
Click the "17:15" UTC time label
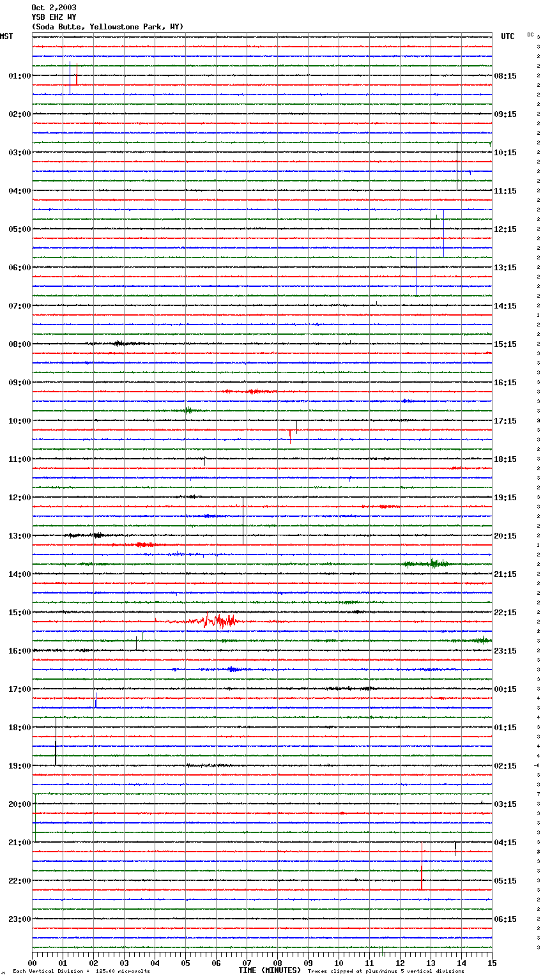click(505, 421)
